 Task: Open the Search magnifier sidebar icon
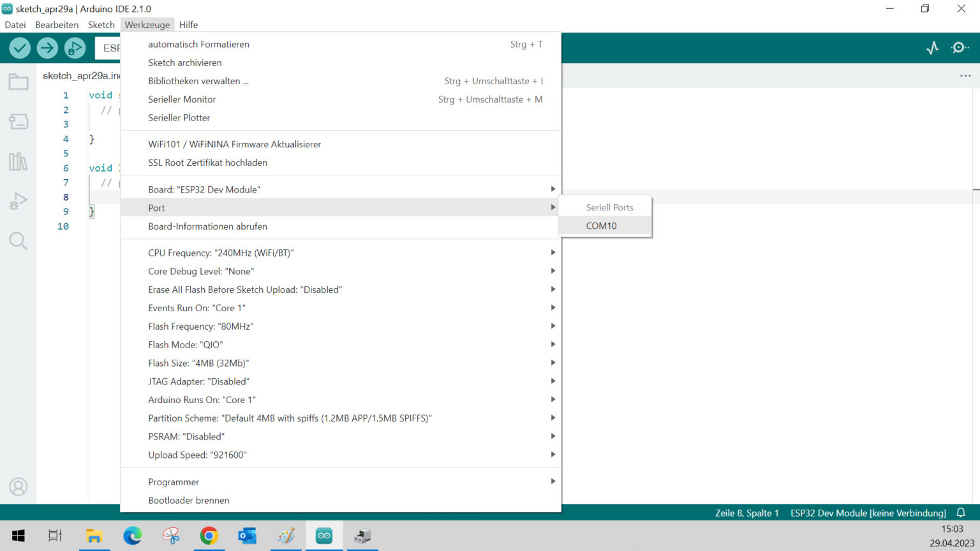pos(19,241)
